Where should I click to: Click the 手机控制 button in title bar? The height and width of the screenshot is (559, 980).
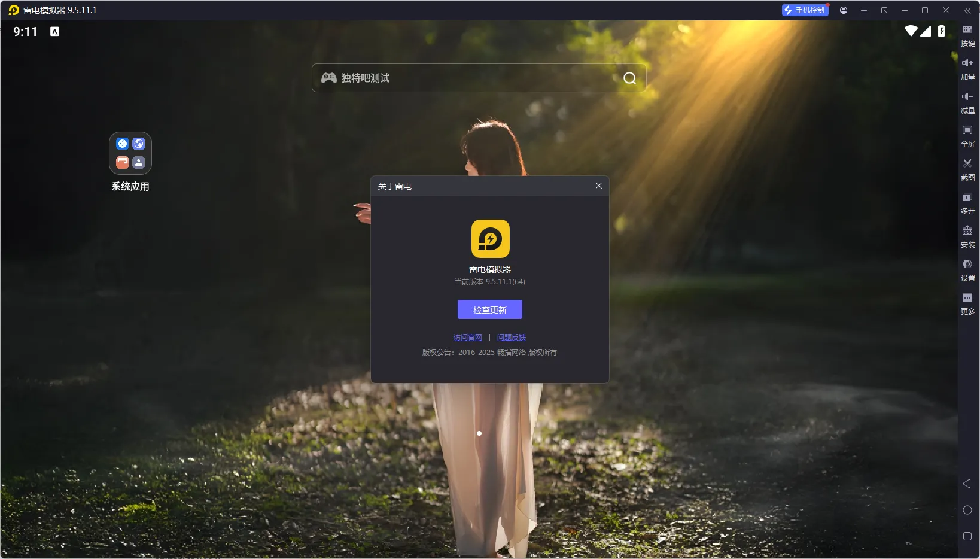click(805, 10)
